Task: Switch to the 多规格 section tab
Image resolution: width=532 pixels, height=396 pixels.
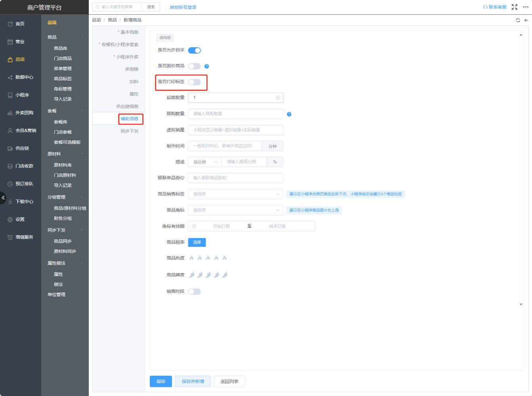Action: point(132,69)
